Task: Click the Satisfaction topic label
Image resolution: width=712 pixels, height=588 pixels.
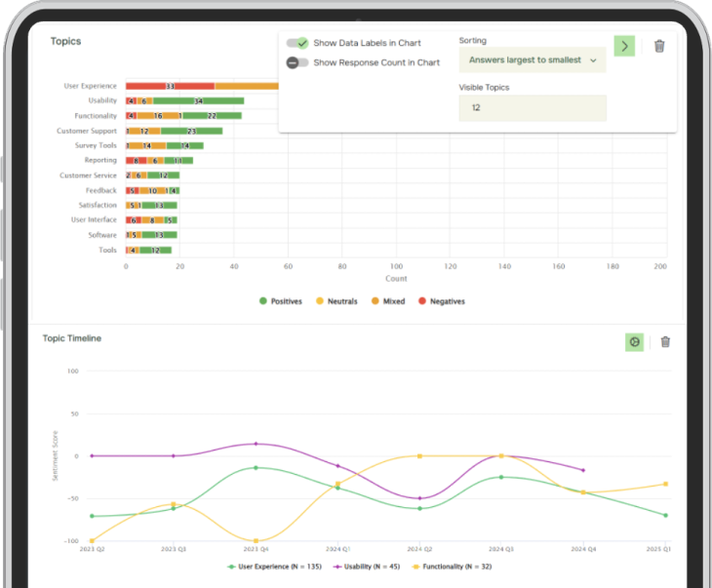Action: pos(98,205)
